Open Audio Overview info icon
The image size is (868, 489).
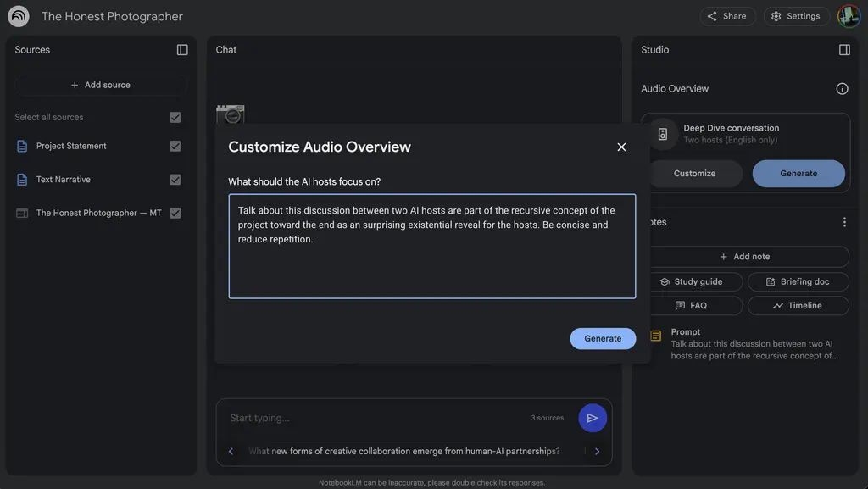pyautogui.click(x=842, y=88)
